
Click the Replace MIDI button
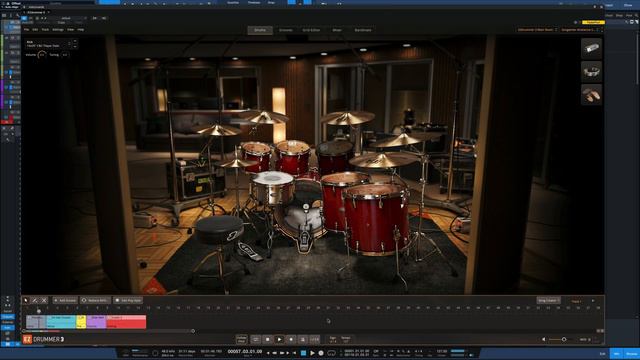click(x=95, y=300)
